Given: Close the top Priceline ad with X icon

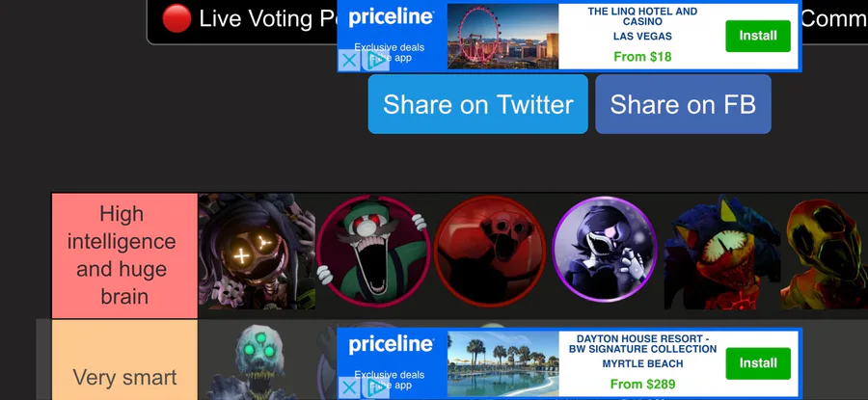Looking at the screenshot, I should pos(349,61).
